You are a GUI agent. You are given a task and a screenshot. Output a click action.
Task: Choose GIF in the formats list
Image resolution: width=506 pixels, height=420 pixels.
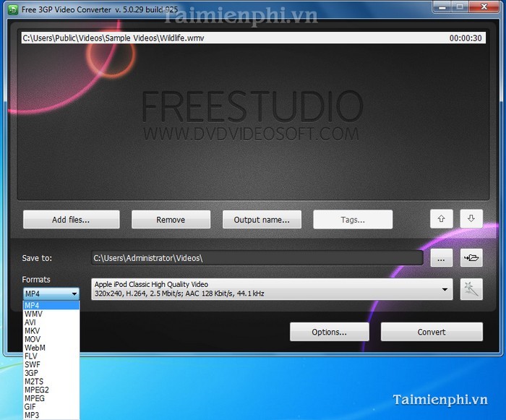(x=51, y=407)
